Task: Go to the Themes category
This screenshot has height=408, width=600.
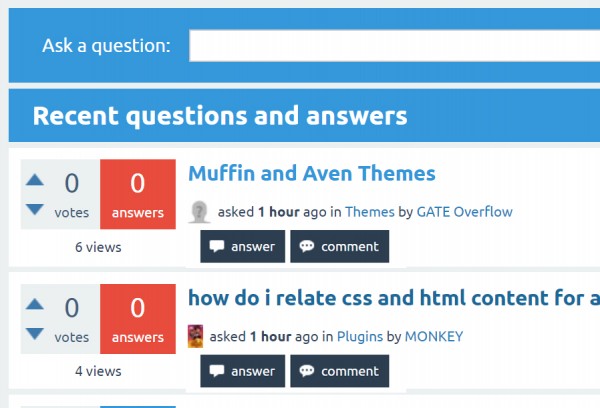Action: click(369, 212)
